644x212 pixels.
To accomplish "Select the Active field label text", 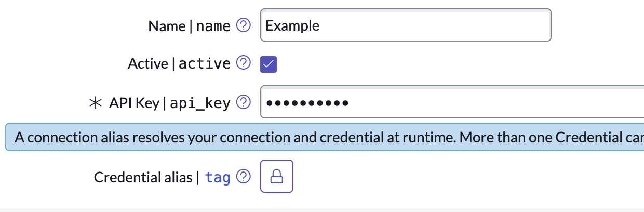I will [147, 64].
